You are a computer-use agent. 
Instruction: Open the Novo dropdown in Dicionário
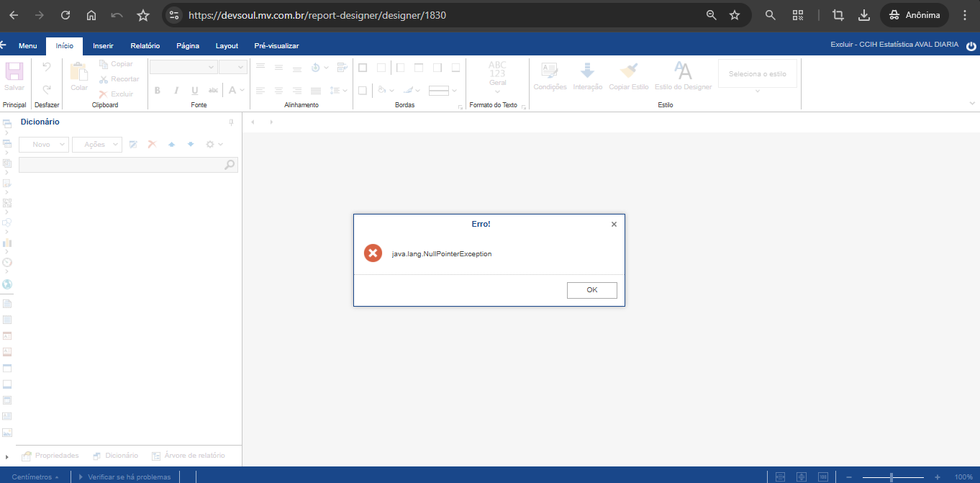(44, 145)
